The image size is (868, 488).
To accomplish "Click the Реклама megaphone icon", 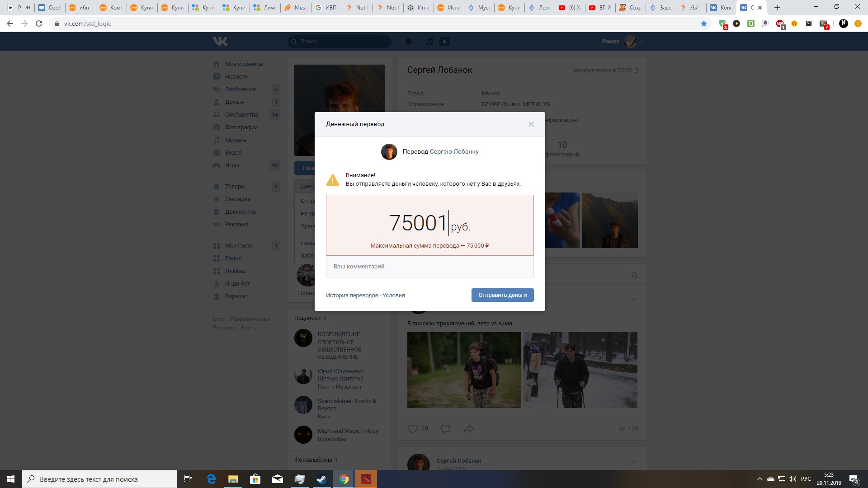I will point(217,225).
